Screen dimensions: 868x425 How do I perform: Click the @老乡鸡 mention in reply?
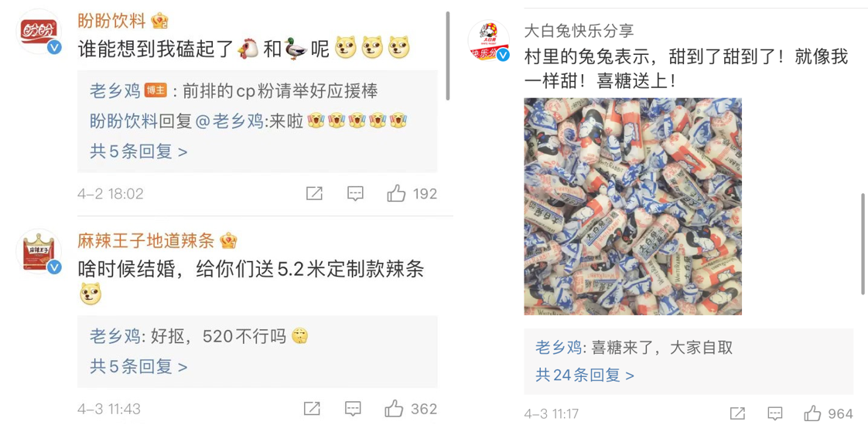click(x=228, y=121)
